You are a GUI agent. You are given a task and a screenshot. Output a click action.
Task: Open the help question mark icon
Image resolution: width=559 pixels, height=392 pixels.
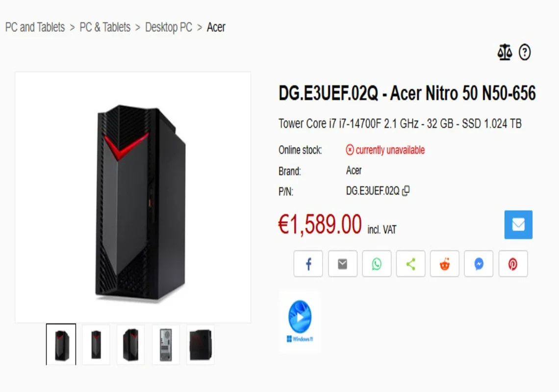(524, 52)
